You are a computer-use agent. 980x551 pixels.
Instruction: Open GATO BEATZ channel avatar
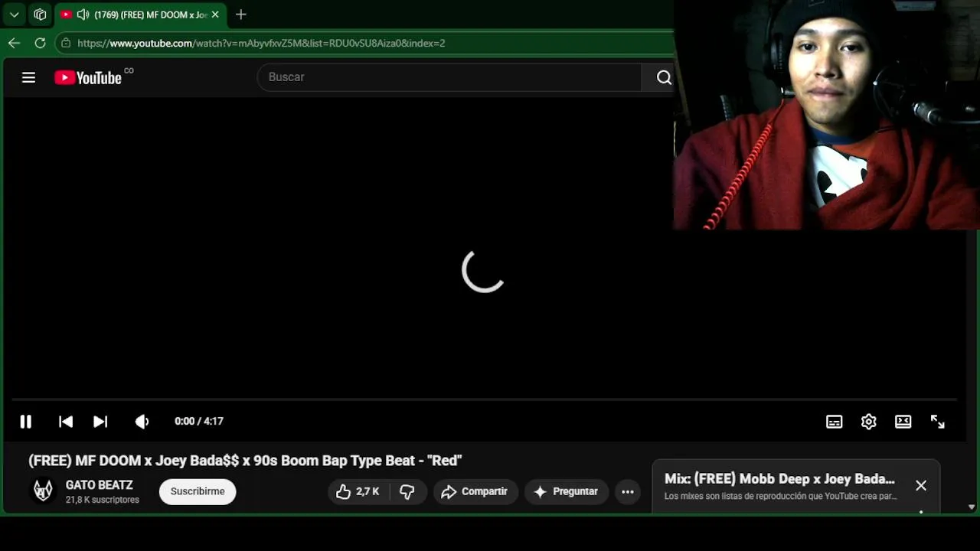click(44, 491)
